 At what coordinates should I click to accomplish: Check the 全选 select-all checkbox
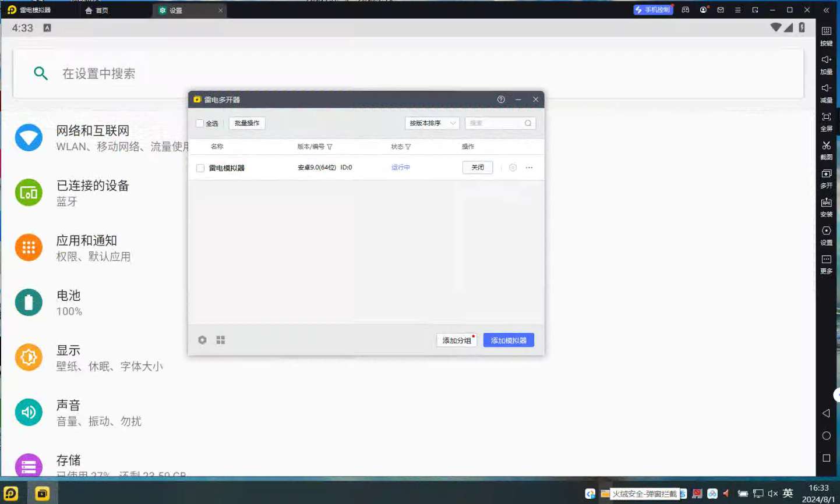tap(200, 123)
